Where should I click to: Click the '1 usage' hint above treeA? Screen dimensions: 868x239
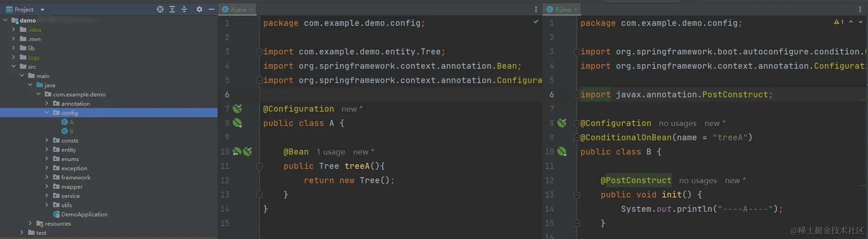pyautogui.click(x=331, y=152)
